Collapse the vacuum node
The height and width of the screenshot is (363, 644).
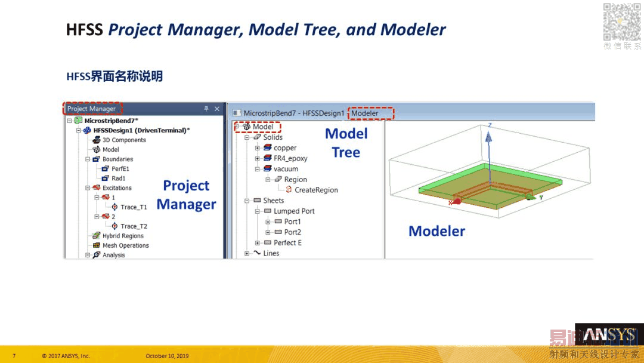[257, 169]
